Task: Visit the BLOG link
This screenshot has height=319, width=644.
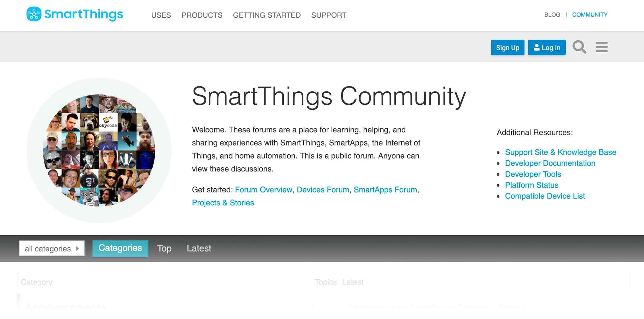Action: coord(552,15)
